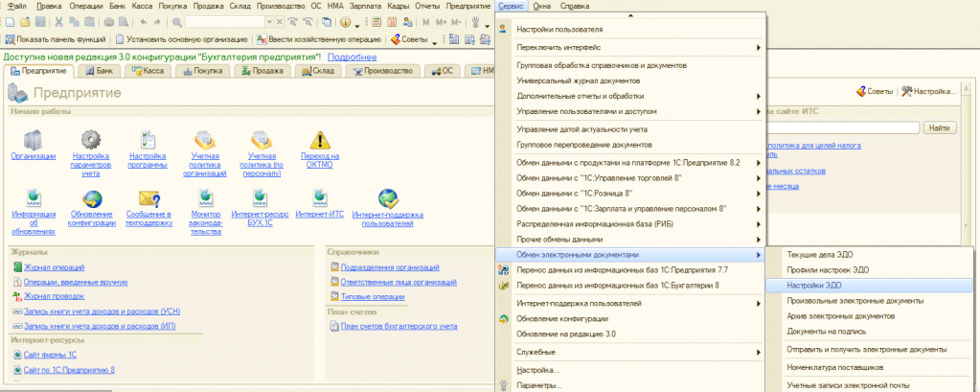Image resolution: width=980 pixels, height=392 pixels.
Task: Open the Отчеты menu
Action: click(429, 6)
